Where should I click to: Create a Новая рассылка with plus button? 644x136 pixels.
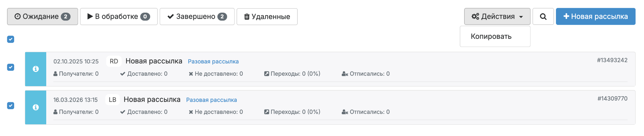coord(595,16)
